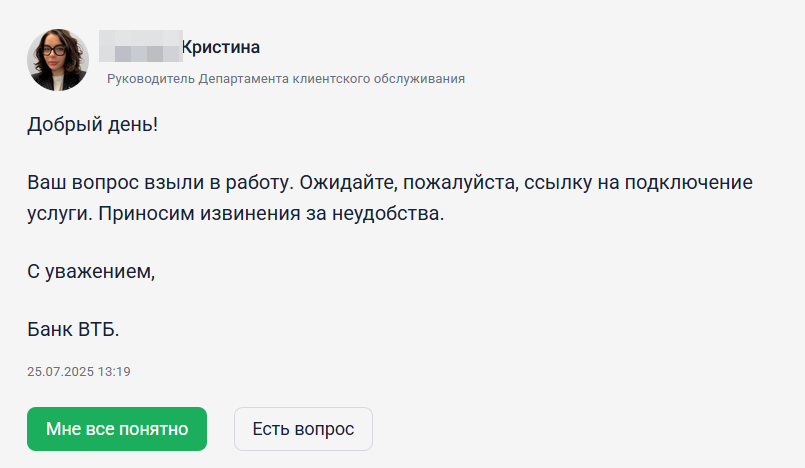Click the message date "25.07.2025"

[61, 372]
